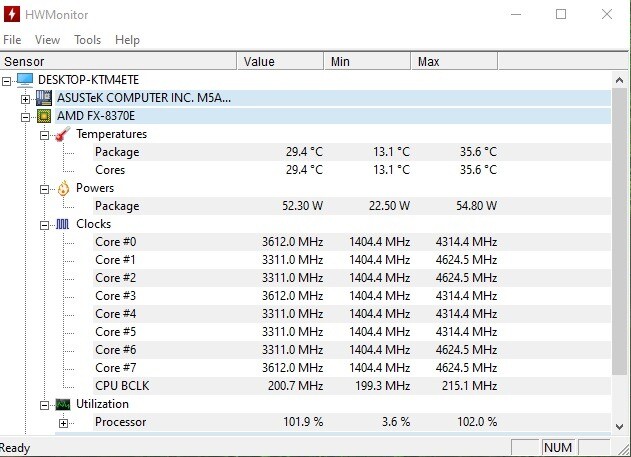The width and height of the screenshot is (631, 457).
Task: Expand the Processor utilization entry
Action: click(x=63, y=422)
